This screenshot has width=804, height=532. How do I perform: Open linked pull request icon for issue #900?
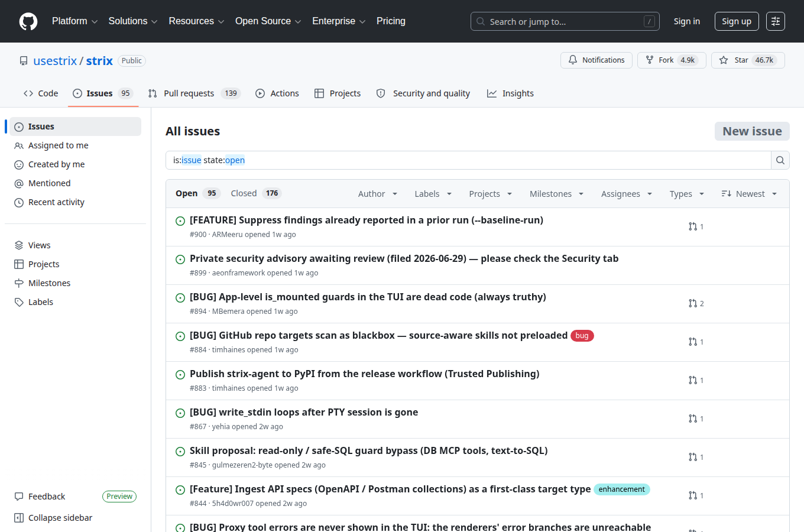693,226
